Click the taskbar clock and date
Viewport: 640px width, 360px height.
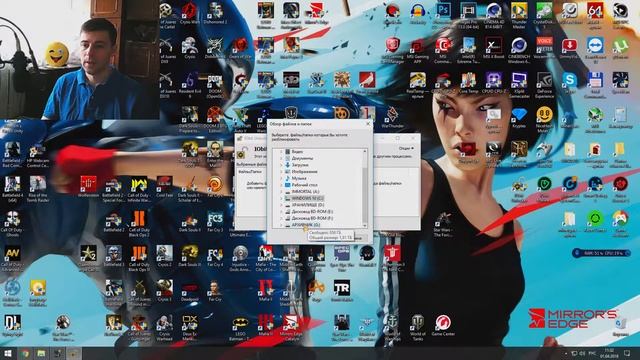click(609, 353)
